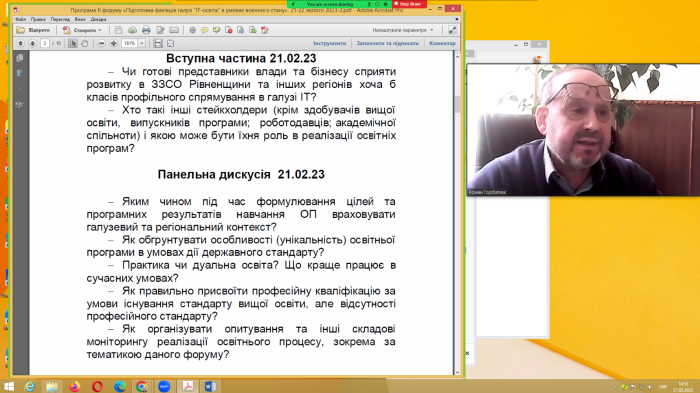The image size is (700, 393).
Task: Open the Windows Start button
Action: coord(8,386)
